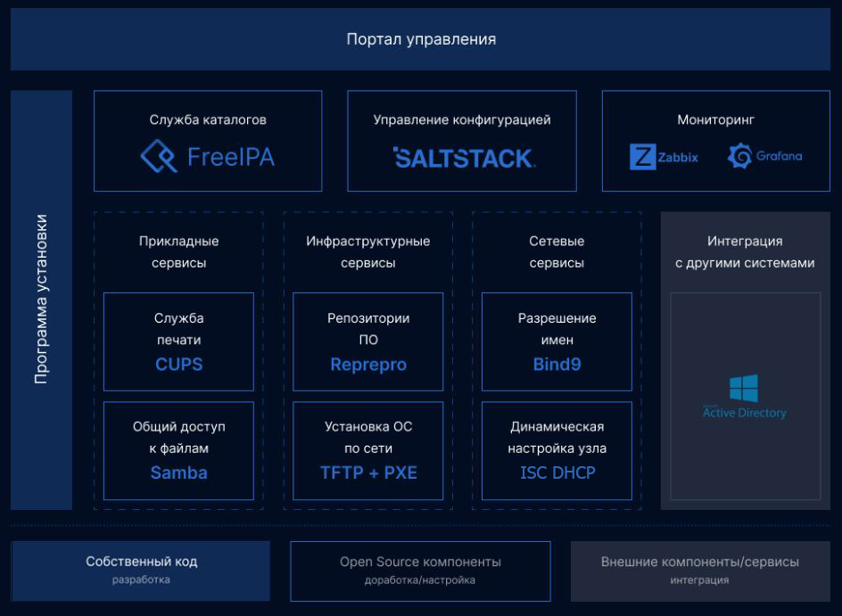Click the FreeIPA wordmark text
The width and height of the screenshot is (842, 616).
[231, 157]
